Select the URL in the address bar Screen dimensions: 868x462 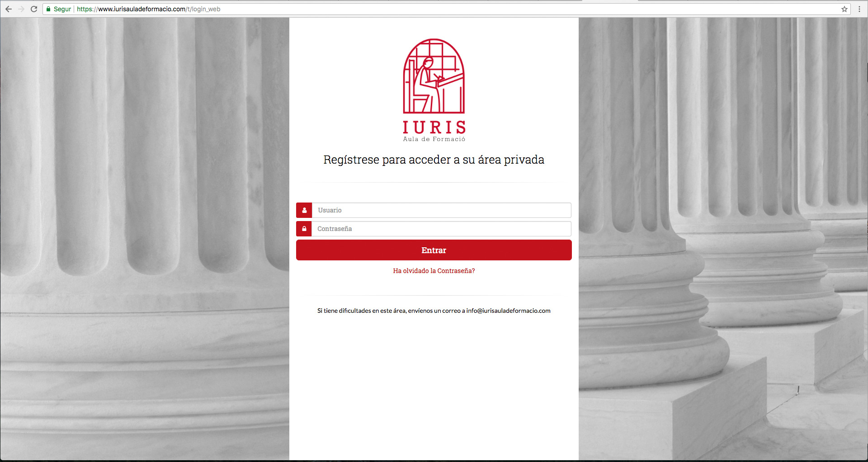tap(149, 9)
